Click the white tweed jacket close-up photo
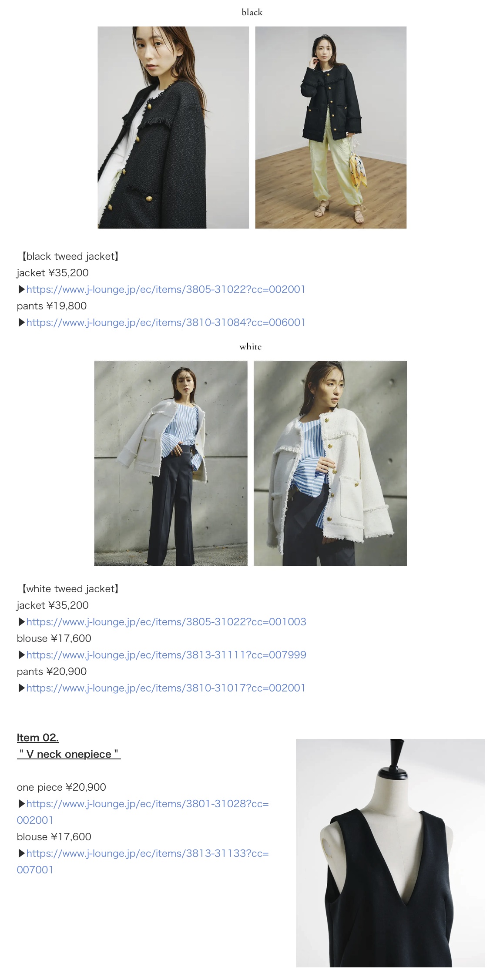 click(x=330, y=463)
